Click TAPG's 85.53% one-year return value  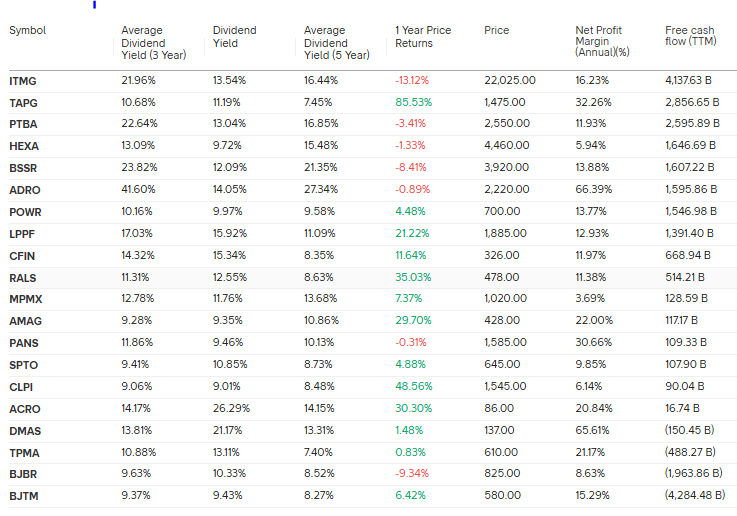coord(413,102)
